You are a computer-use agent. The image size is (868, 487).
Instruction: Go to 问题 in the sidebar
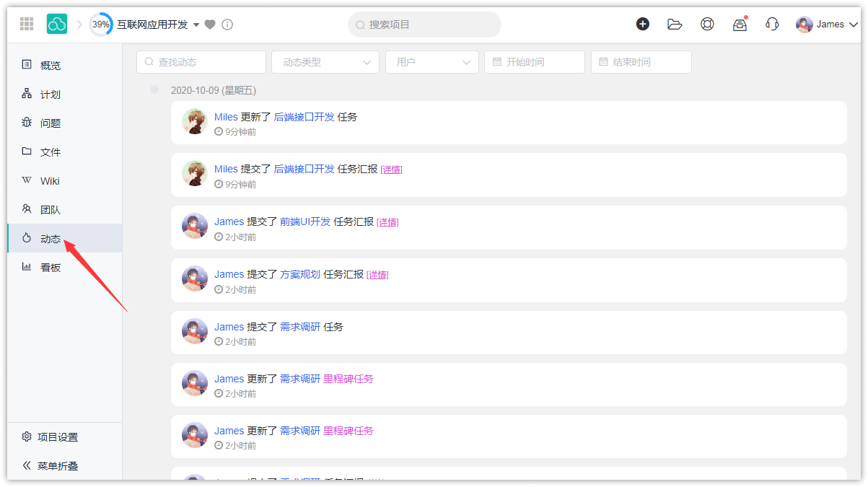pos(65,123)
